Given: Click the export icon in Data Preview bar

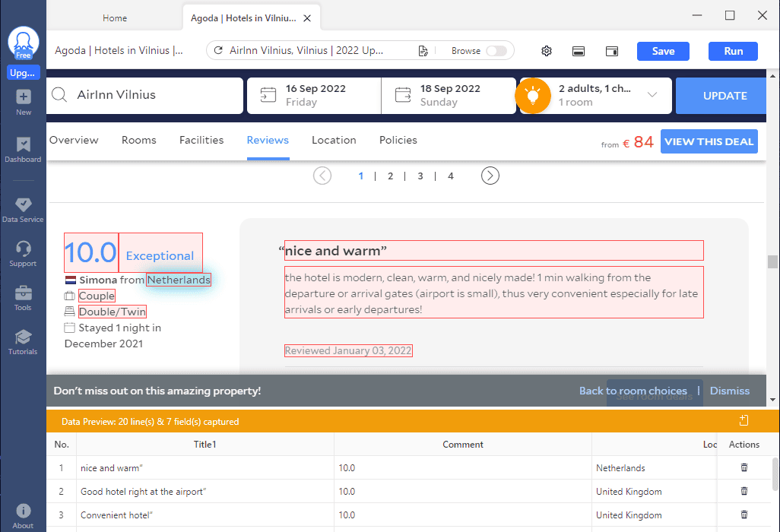Looking at the screenshot, I should point(744,420).
